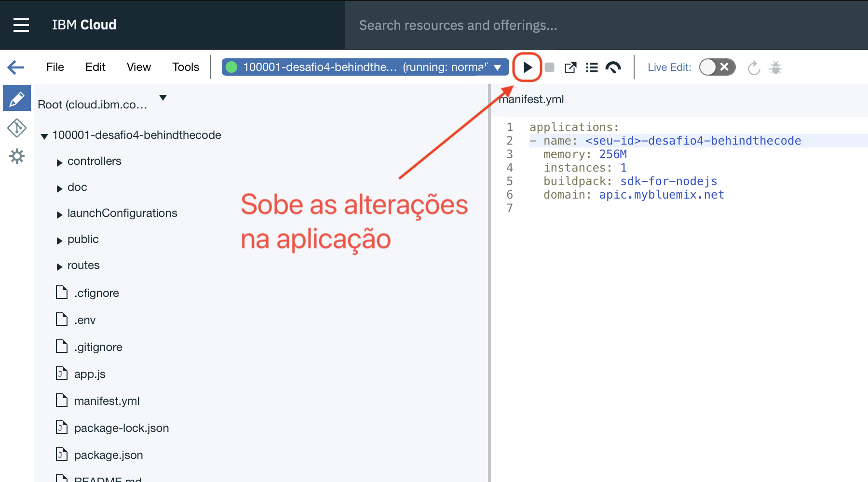Click the Live Edit: label
Viewport: 868px width, 482px height.
pyautogui.click(x=669, y=67)
